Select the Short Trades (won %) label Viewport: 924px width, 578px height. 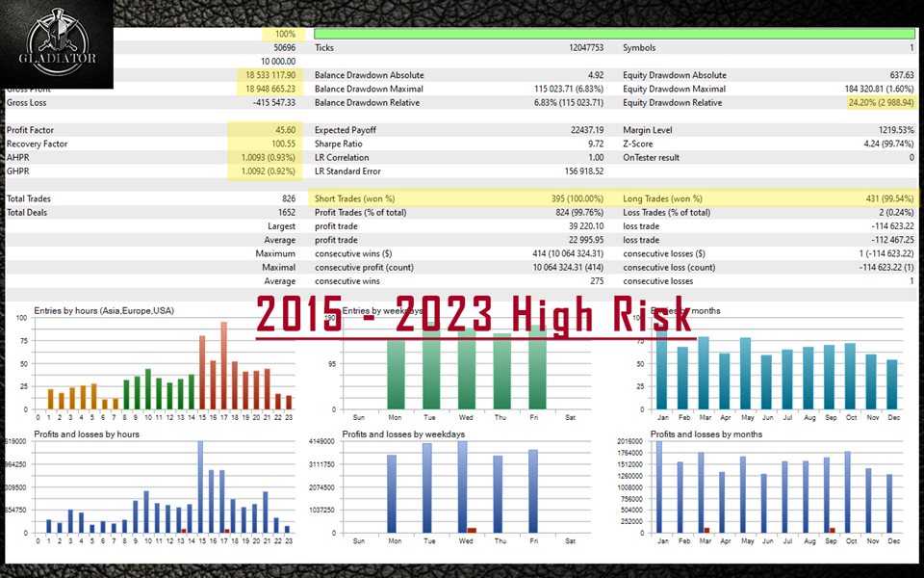click(x=359, y=198)
